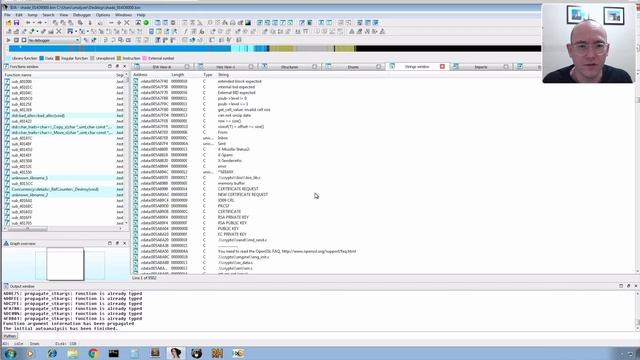Open the Windows Media Player taskbar icon
This screenshot has width=640, height=360.
[x=30, y=353]
